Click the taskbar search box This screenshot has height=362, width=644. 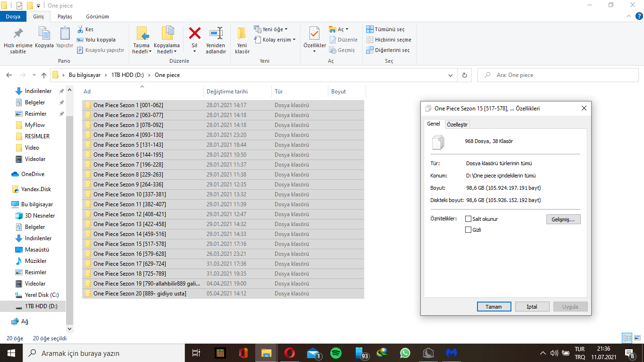[103, 353]
